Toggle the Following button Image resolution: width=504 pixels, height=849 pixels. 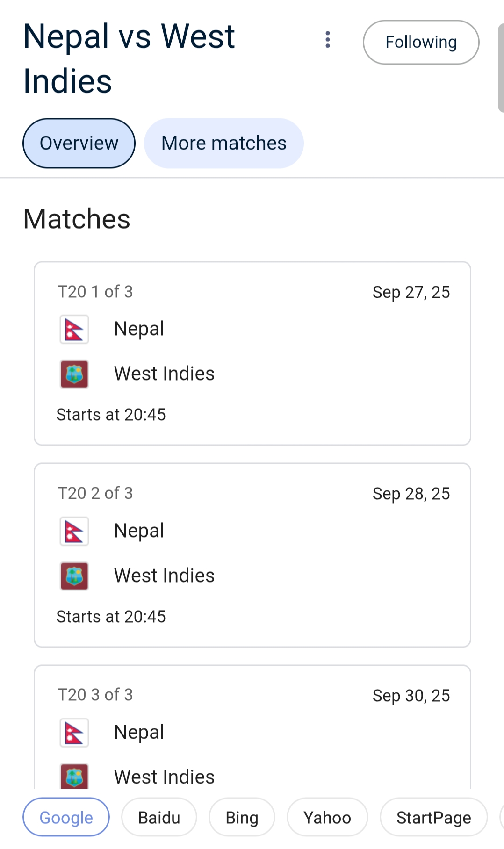pos(421,42)
